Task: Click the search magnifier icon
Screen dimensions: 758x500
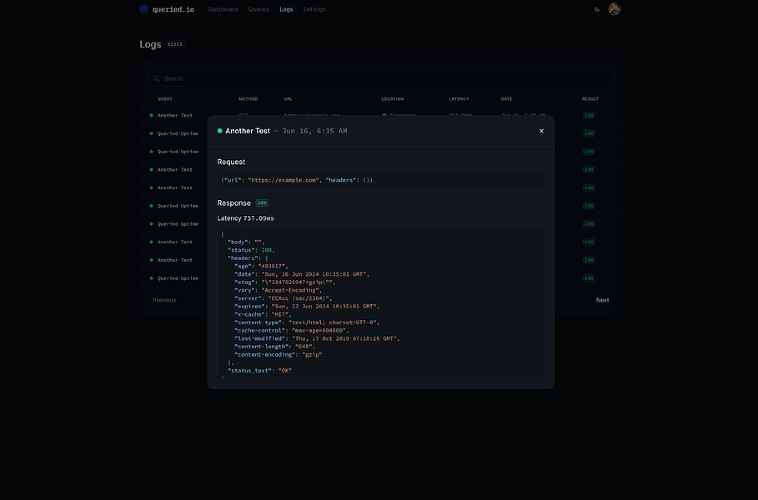Action: click(x=157, y=78)
